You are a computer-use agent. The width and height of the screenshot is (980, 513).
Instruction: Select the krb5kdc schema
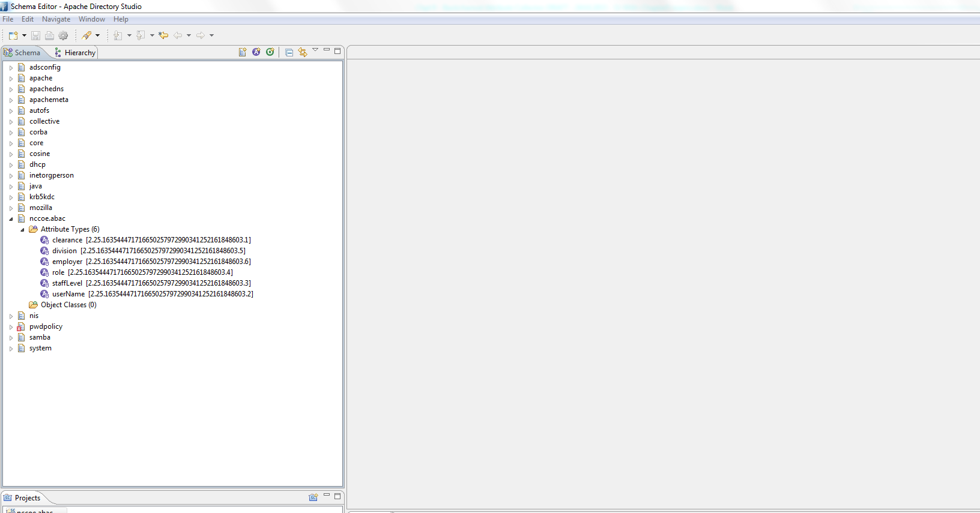tap(42, 197)
